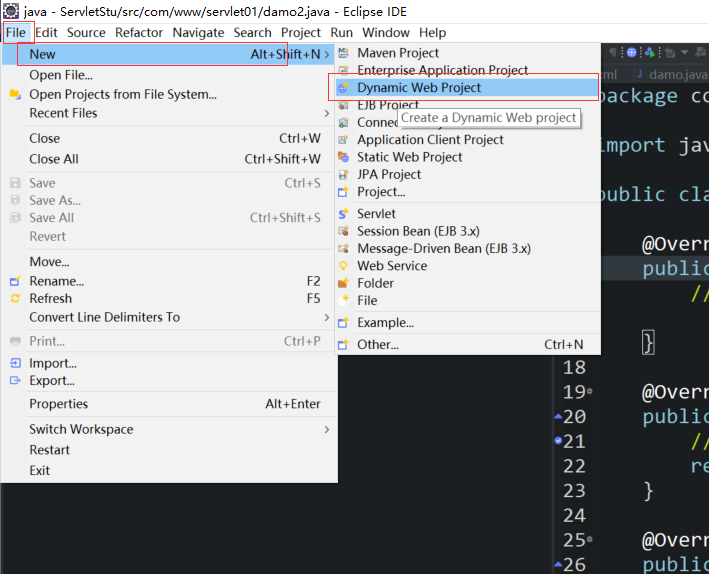The height and width of the screenshot is (574, 709).
Task: Open the web browser globe toolbar icon
Action: pyautogui.click(x=632, y=52)
